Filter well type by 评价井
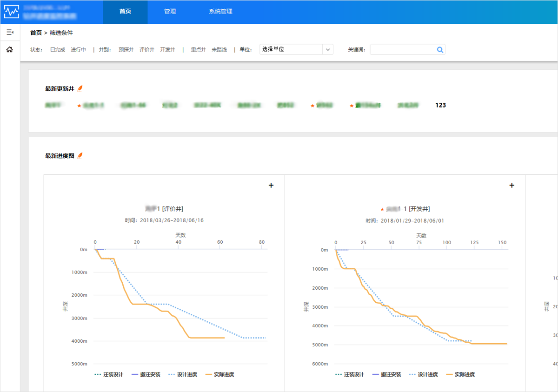 coord(147,49)
